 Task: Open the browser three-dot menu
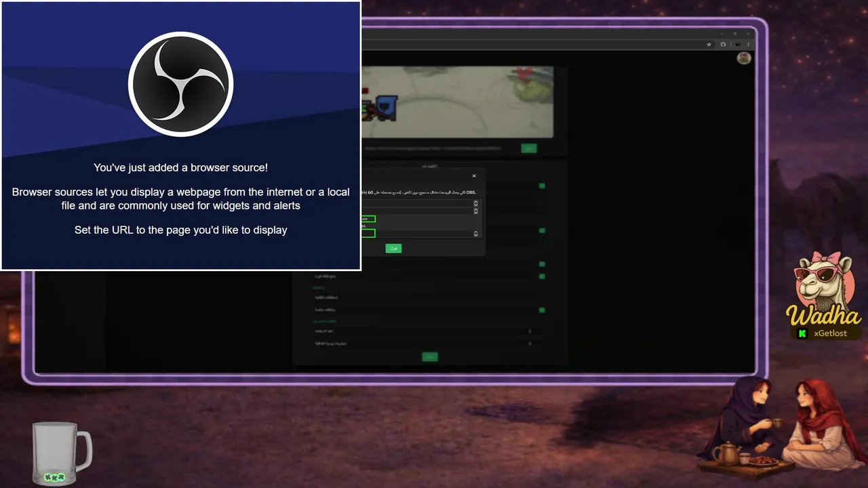pos(749,44)
